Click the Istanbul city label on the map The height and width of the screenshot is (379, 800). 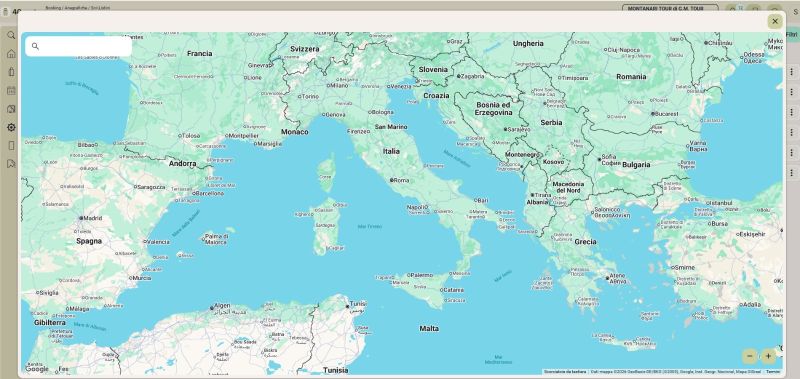tap(720, 203)
